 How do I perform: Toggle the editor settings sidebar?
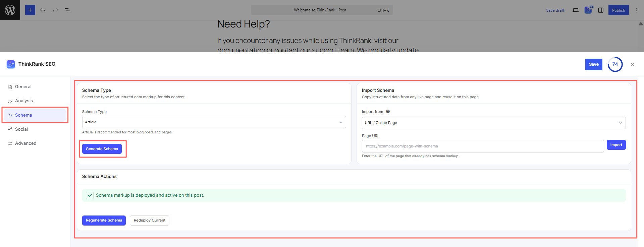pyautogui.click(x=601, y=10)
